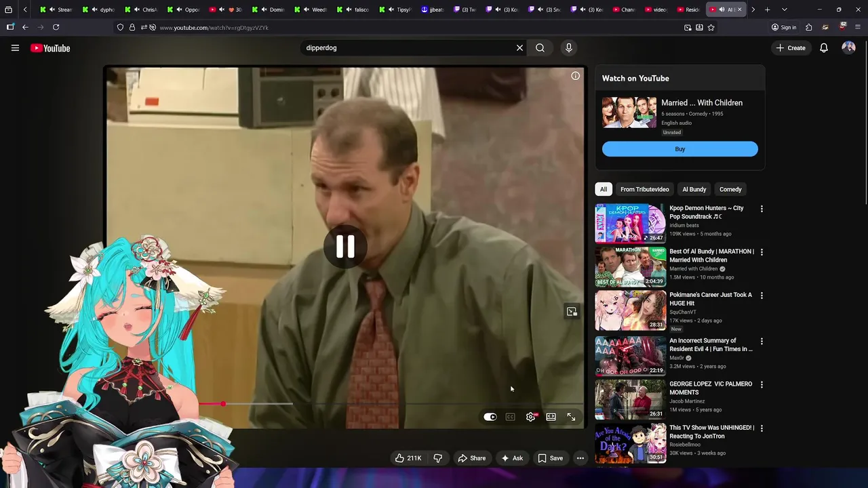Click the browser address bar URL
This screenshot has width=868, height=488.
click(x=214, y=28)
